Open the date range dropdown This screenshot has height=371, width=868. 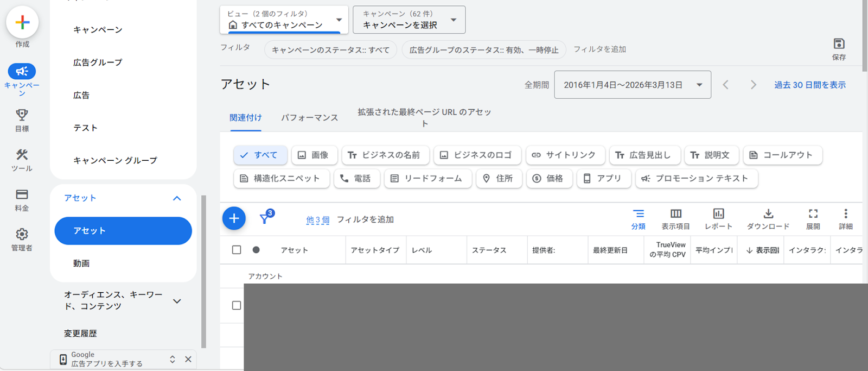[633, 85]
